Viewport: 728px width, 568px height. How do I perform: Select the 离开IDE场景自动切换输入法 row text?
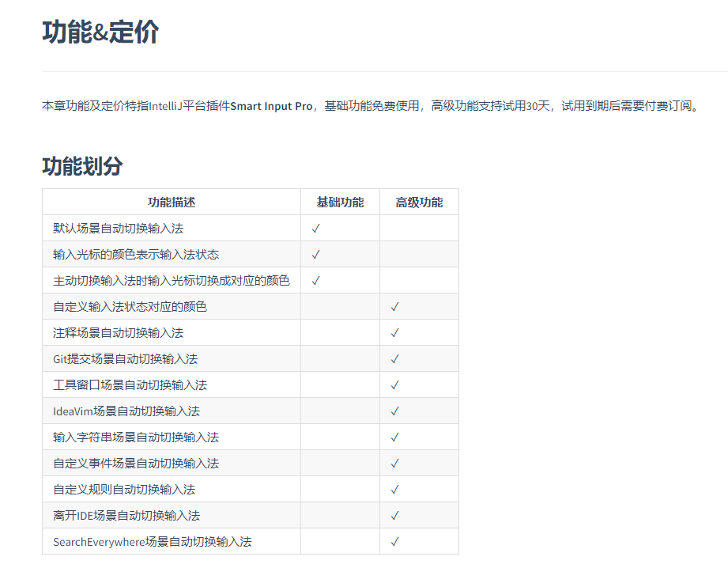coord(126,515)
